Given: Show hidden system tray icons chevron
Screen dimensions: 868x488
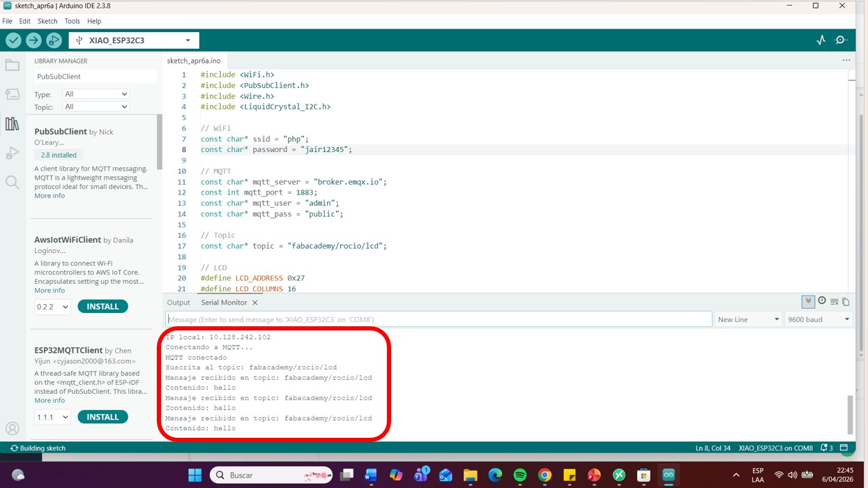Looking at the screenshot, I should click(x=736, y=475).
